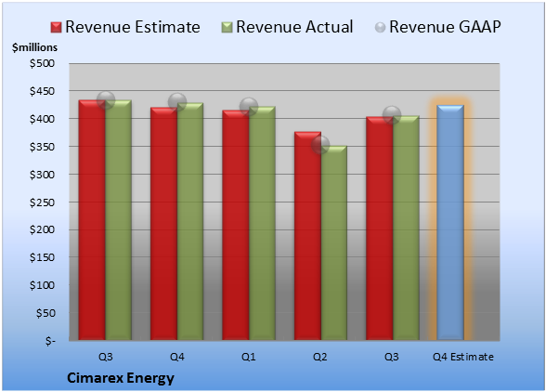Click the '$400' axis value
The height and width of the screenshot is (392, 546).
coord(42,119)
